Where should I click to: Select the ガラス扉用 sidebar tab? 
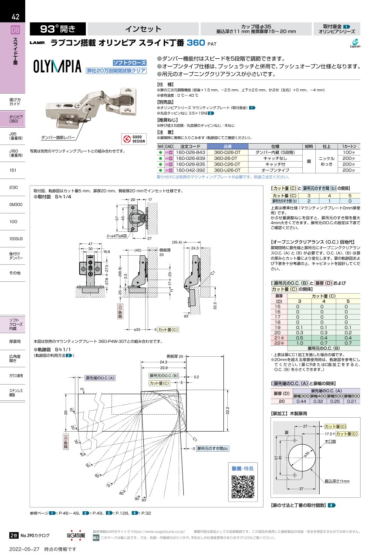(x=13, y=375)
